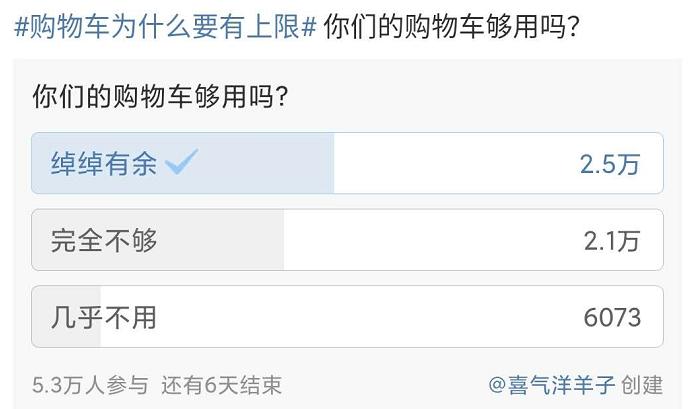Click the blue checkmark beside 绰绰有余

[181, 161]
